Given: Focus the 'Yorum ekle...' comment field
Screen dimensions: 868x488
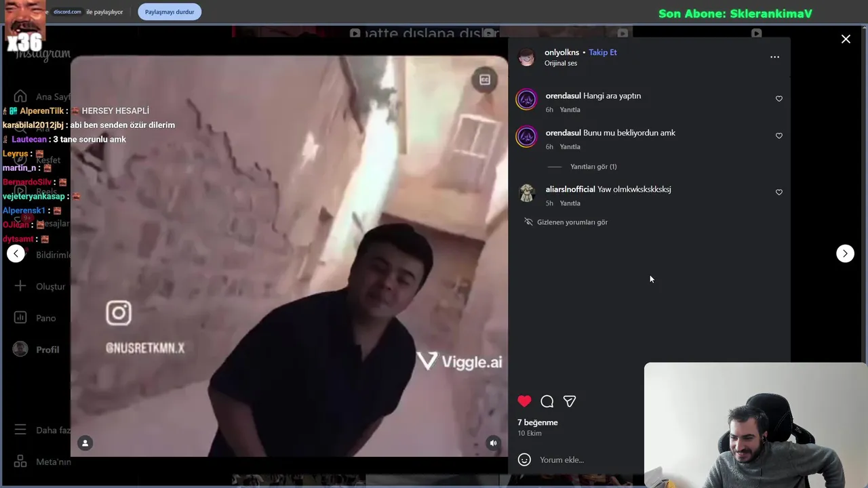Looking at the screenshot, I should click(x=587, y=460).
